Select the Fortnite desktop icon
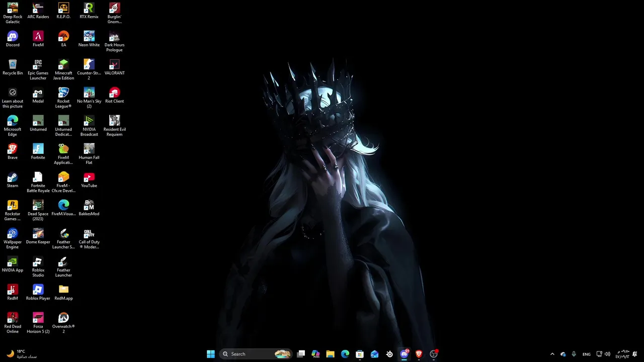This screenshot has height=362, width=644. (38, 152)
